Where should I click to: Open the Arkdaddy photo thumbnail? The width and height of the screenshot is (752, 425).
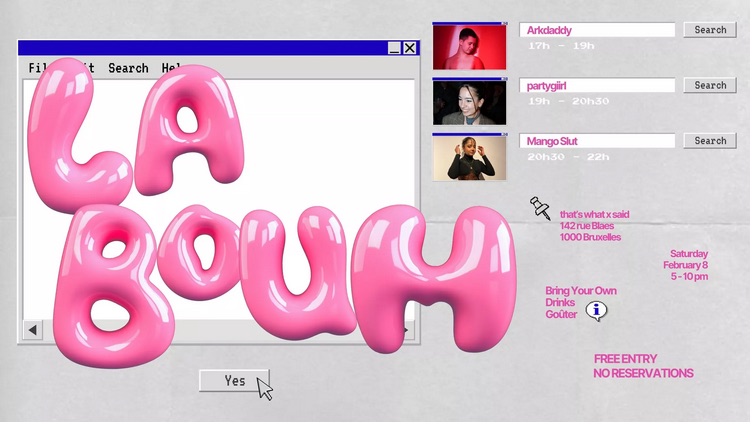click(470, 47)
